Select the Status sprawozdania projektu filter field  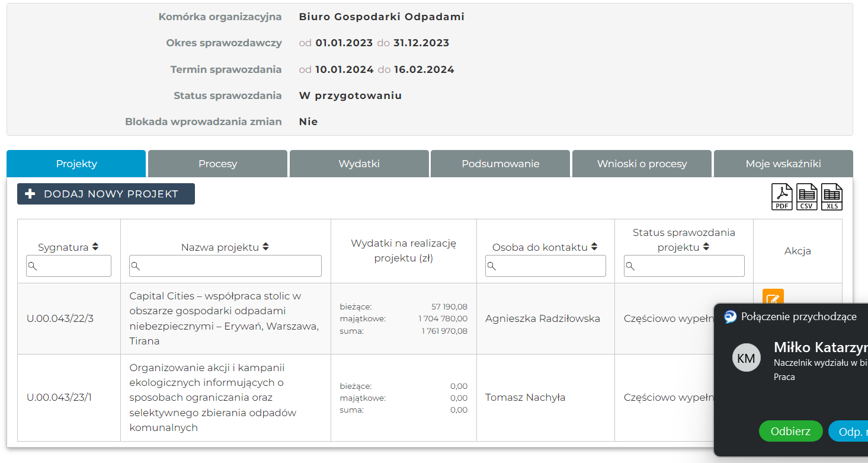[684, 266]
